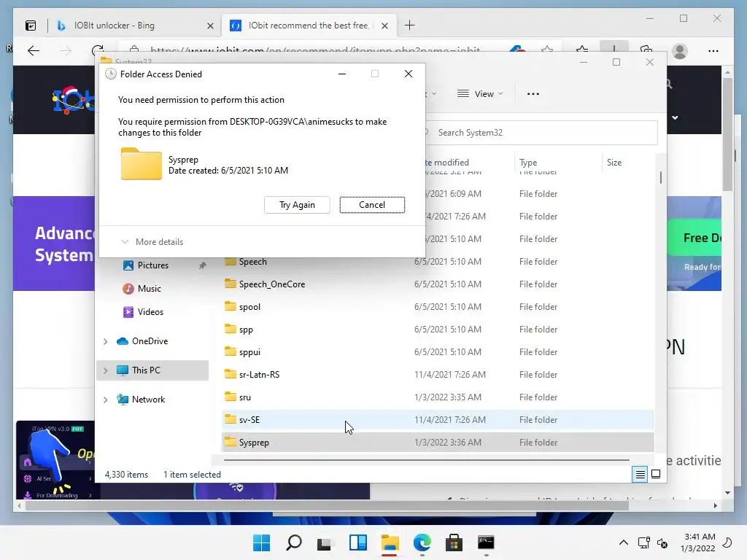Screen dimensions: 747x560
Task: Select the spool folder
Action: point(249,307)
